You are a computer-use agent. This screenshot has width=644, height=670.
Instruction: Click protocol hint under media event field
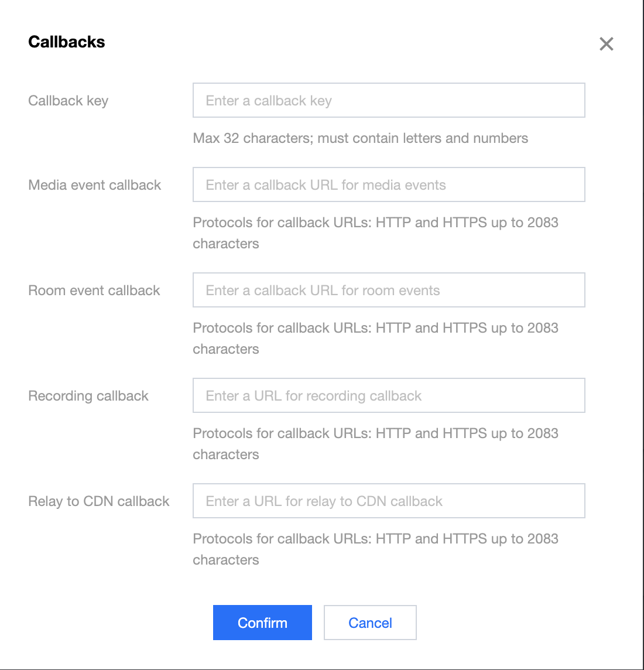375,233
